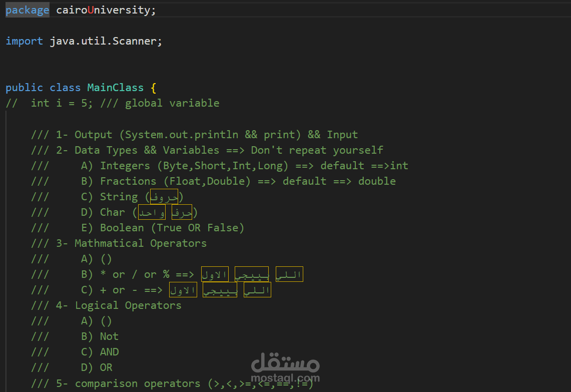Viewport: 571px width, 392px height.
Task: Click '3- Mathmatical Operators' comment
Action: [x=119, y=243]
